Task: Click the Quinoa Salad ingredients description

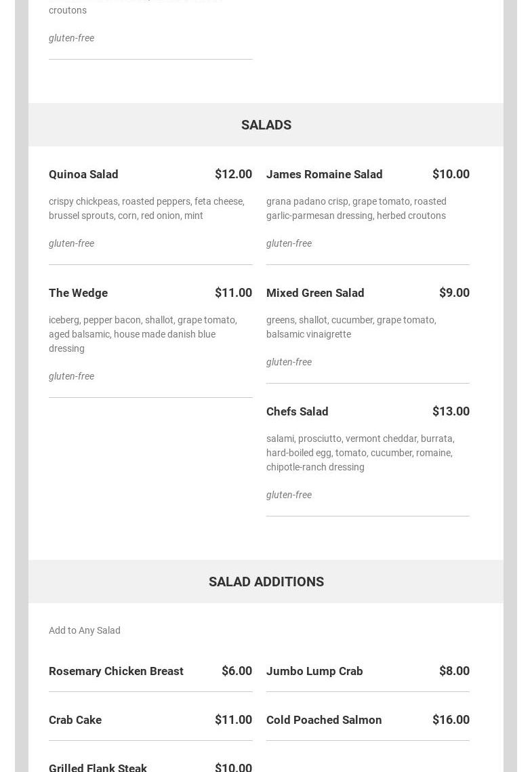Action: 146,208
